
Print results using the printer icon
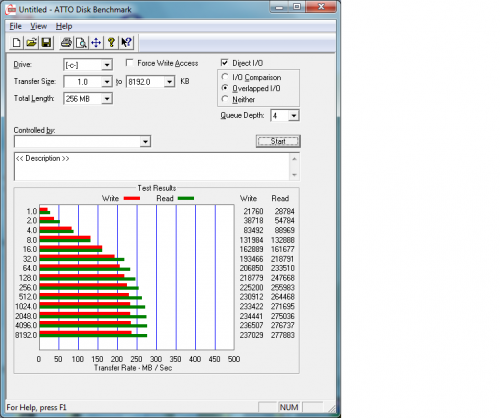click(66, 43)
